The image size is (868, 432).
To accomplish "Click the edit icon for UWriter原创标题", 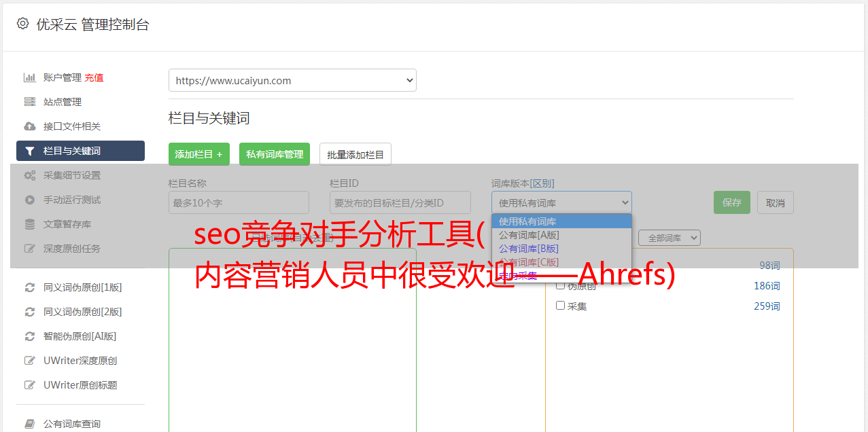I will (29, 385).
